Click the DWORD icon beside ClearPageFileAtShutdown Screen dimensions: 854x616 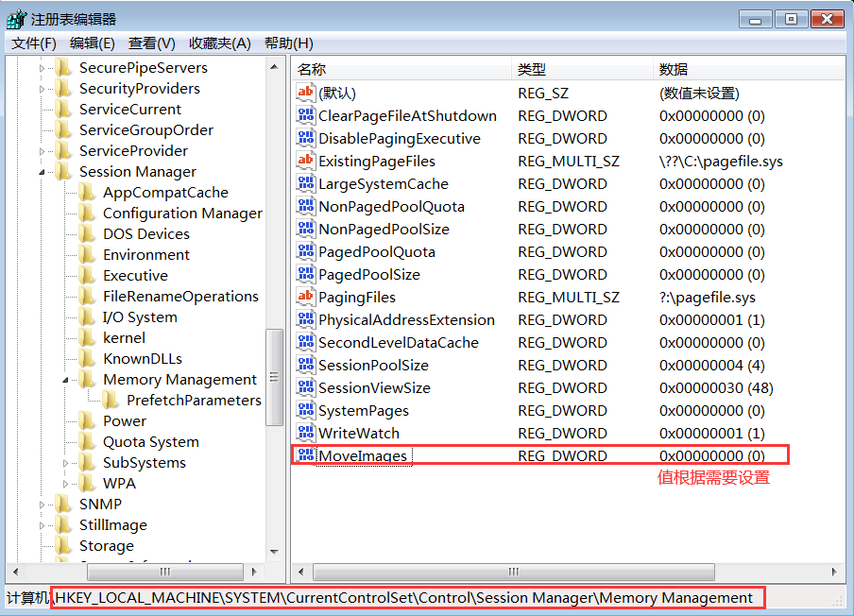pyautogui.click(x=305, y=115)
